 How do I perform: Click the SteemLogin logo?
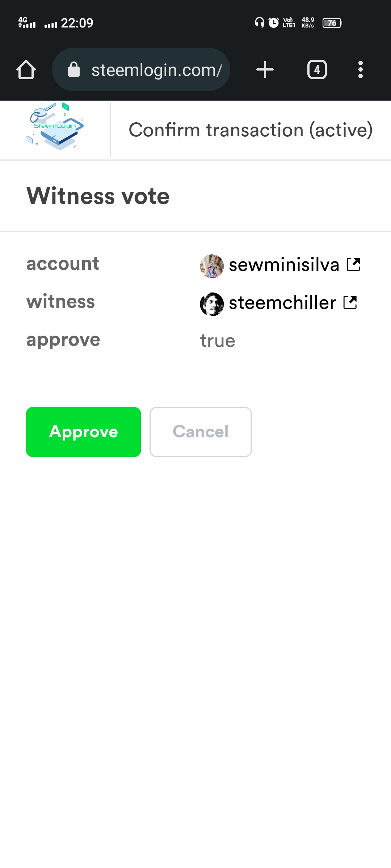[55, 127]
